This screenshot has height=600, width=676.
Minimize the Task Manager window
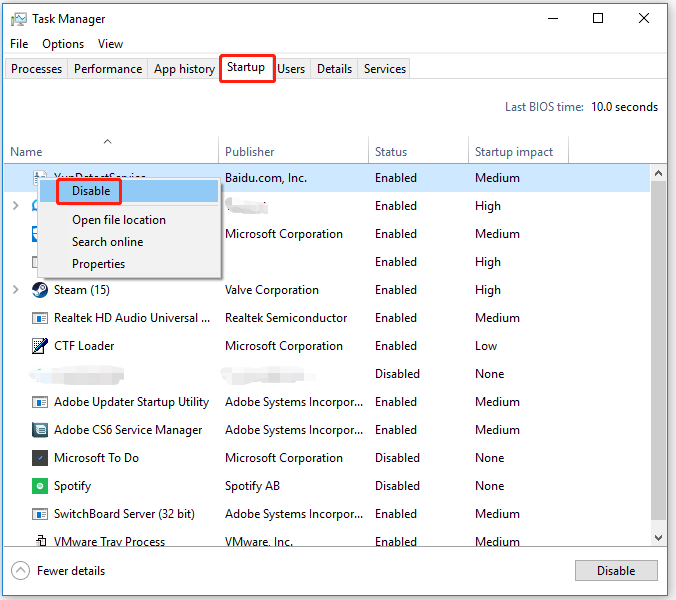(x=553, y=19)
